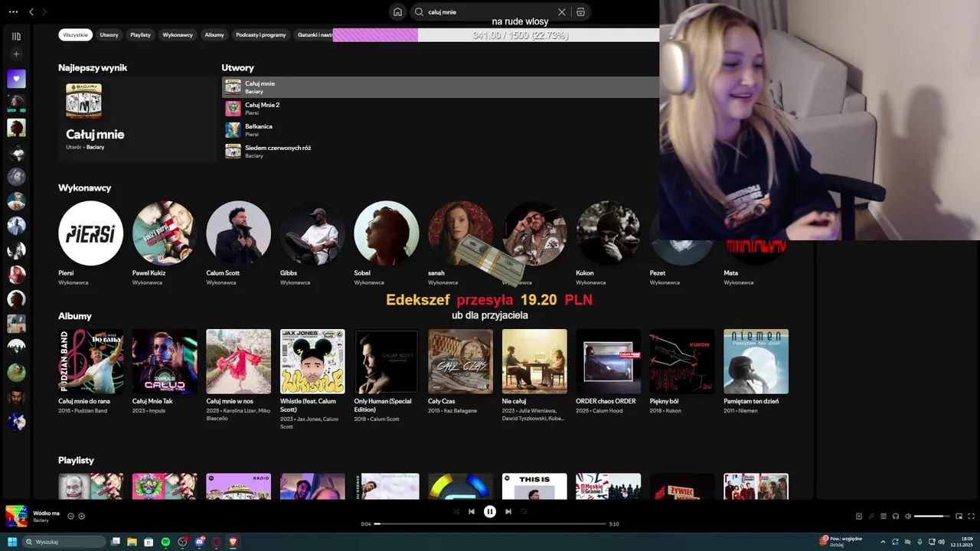The height and width of the screenshot is (551, 980).
Task: Switch to the Wykonawcy filter
Action: (x=178, y=34)
